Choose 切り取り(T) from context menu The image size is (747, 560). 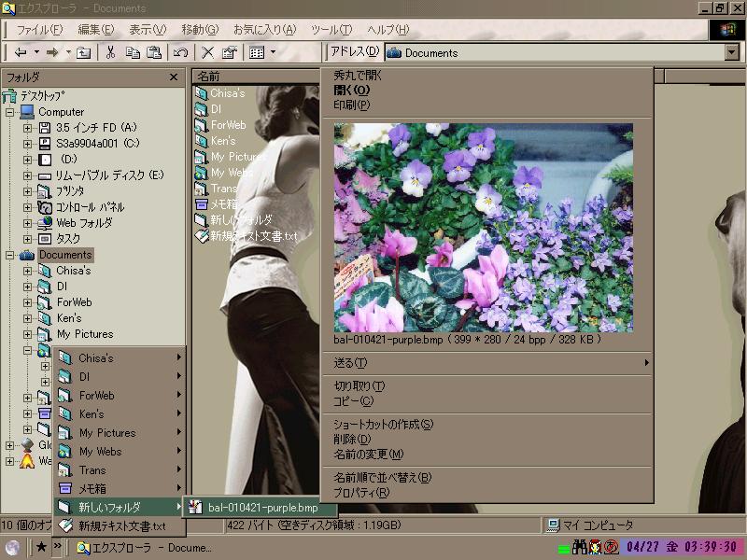(359, 385)
